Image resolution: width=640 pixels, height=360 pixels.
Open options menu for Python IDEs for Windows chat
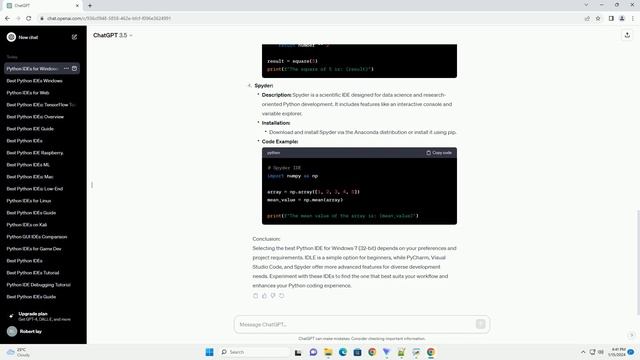point(66,69)
